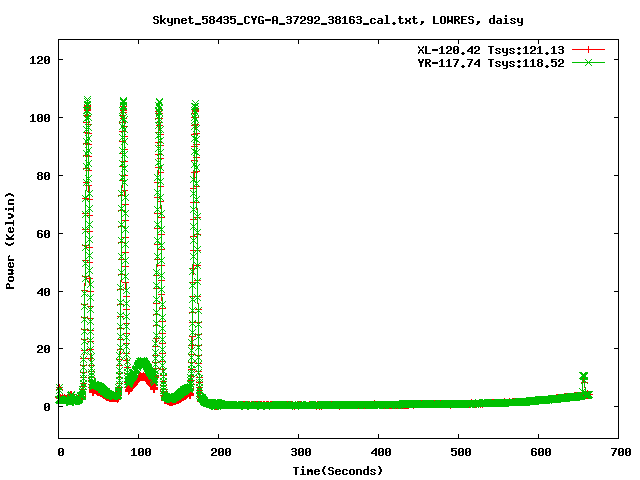Click the x-axis tick label 700
This screenshot has width=640, height=480.
click(620, 452)
